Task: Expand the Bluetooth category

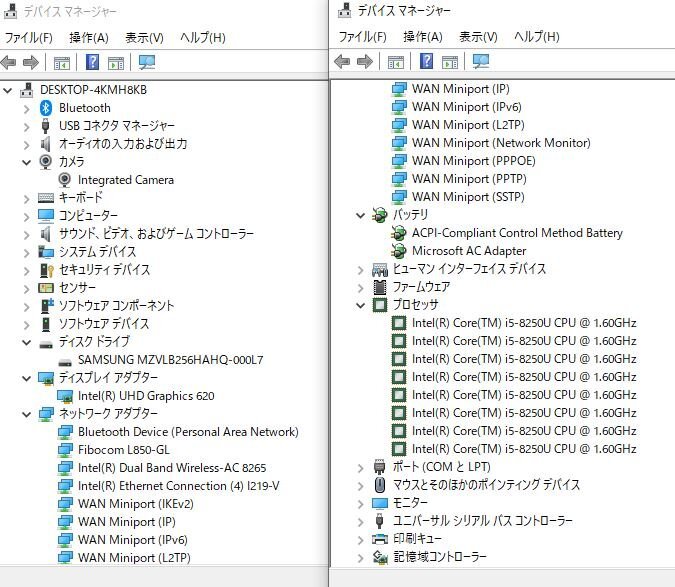Action: (27, 108)
